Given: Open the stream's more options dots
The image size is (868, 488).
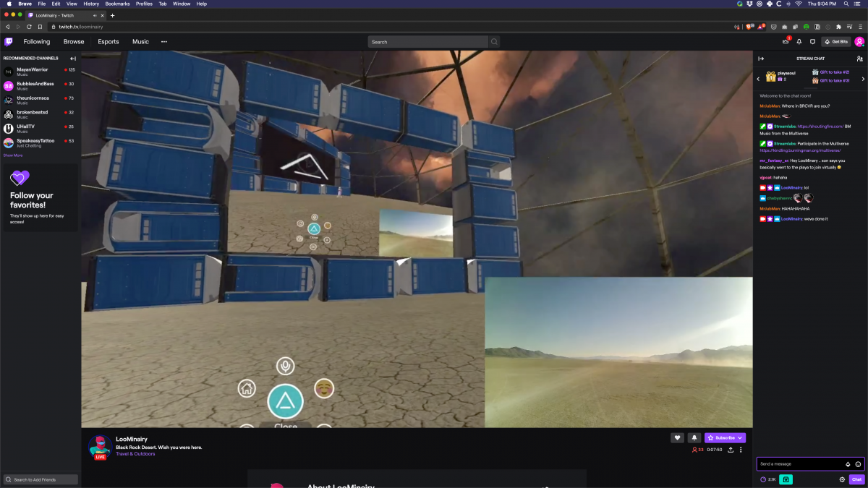Looking at the screenshot, I should pos(741,450).
